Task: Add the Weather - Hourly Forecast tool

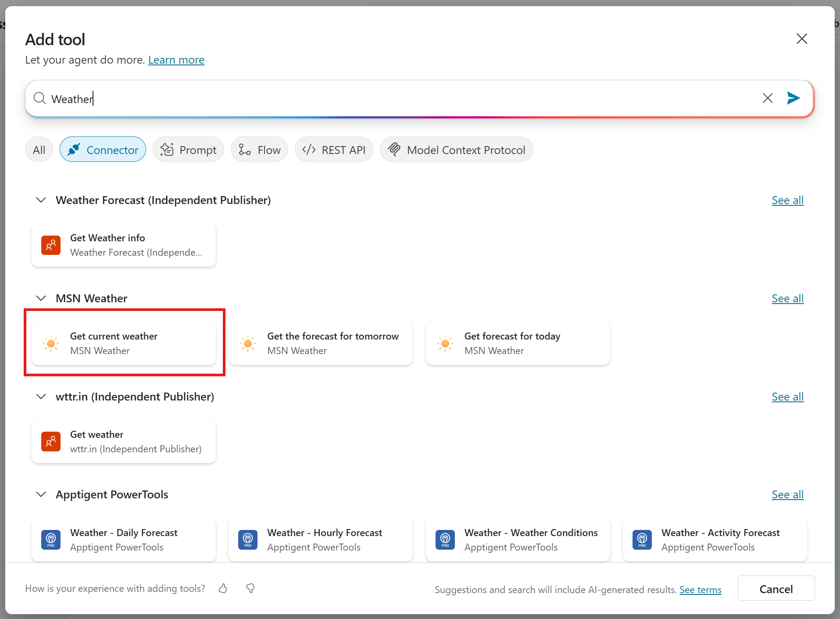Action: coord(321,540)
